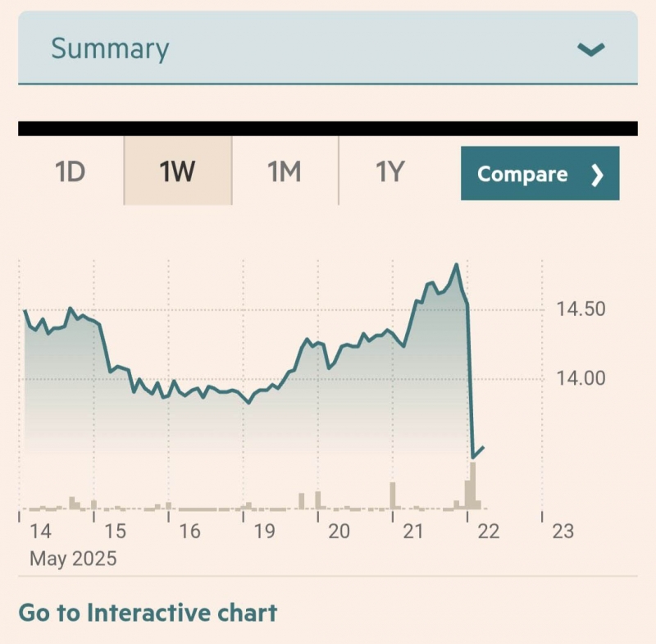656x644 pixels.
Task: Click the date label 19 on axis
Action: pos(264,531)
